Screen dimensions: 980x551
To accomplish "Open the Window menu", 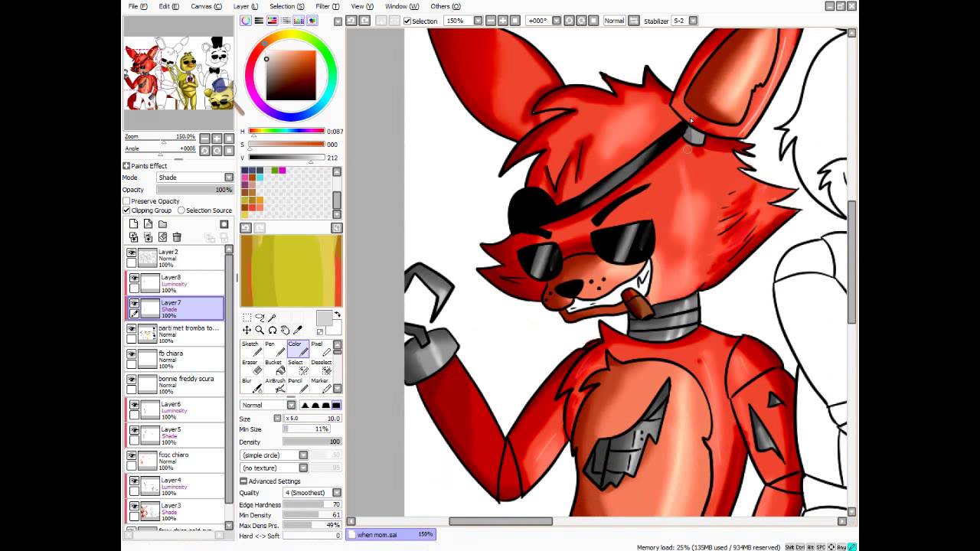I will 401,6.
